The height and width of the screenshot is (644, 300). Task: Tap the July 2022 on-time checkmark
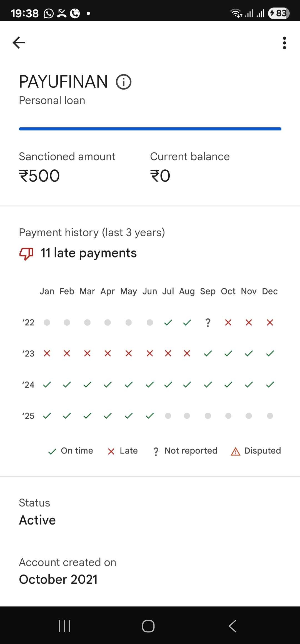pyautogui.click(x=168, y=323)
